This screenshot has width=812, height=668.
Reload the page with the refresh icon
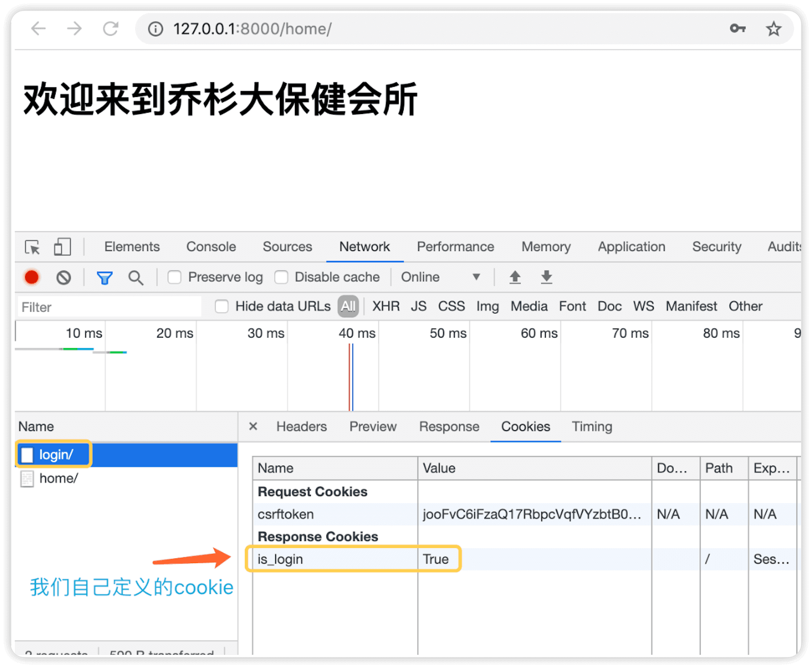coord(111,28)
